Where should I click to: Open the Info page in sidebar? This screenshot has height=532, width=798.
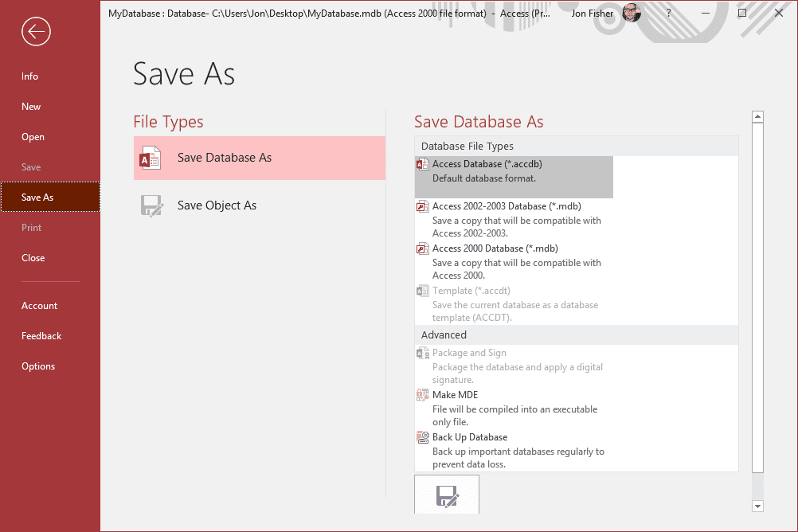30,76
